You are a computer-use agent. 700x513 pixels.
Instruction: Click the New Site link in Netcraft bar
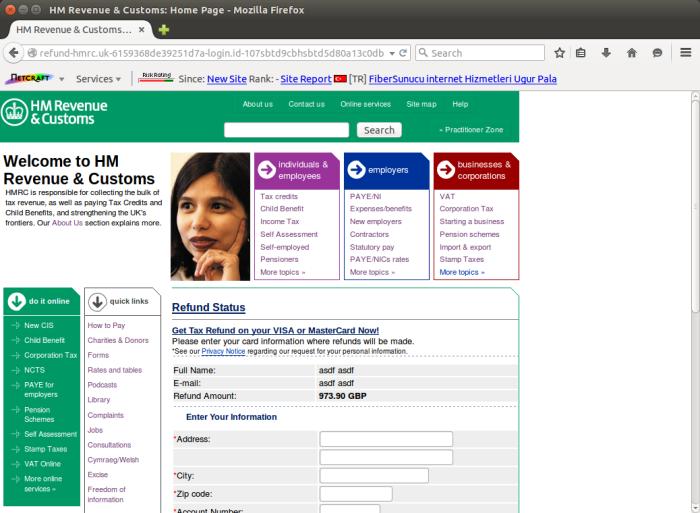point(227,79)
